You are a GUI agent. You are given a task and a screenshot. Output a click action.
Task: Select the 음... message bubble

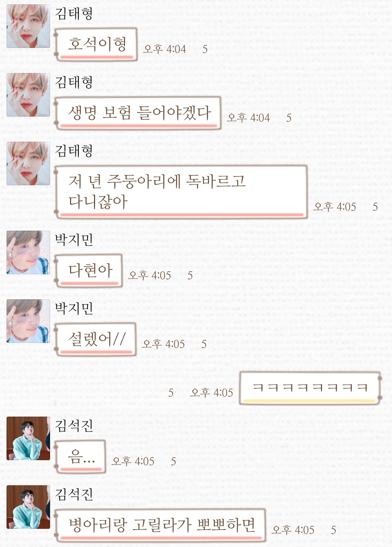(80, 457)
